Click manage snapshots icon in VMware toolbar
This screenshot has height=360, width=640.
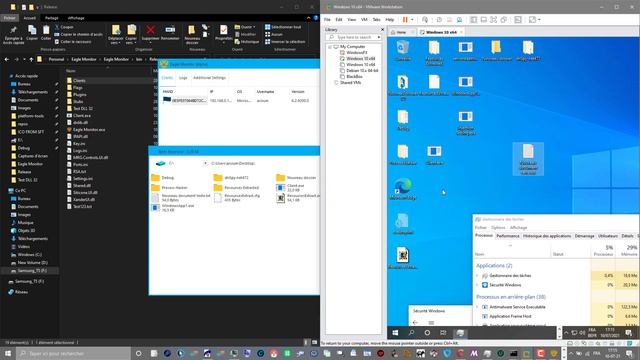(x=459, y=20)
